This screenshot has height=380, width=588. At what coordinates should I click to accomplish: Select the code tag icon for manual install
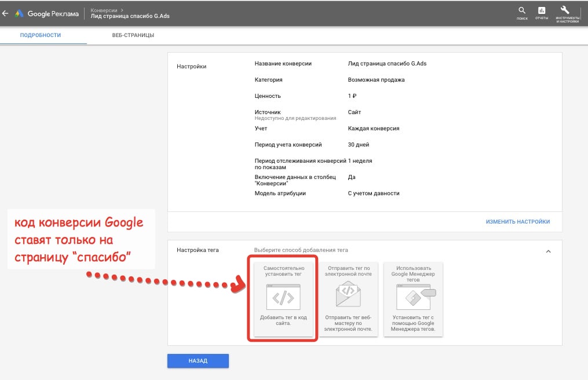coord(283,297)
